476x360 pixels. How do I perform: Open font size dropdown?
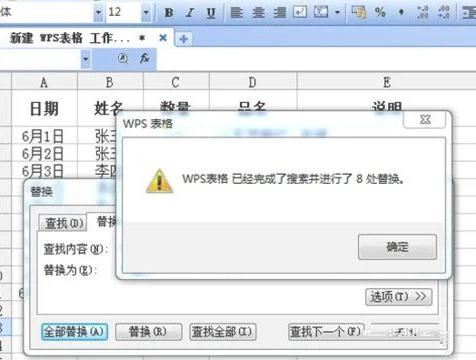pos(146,12)
